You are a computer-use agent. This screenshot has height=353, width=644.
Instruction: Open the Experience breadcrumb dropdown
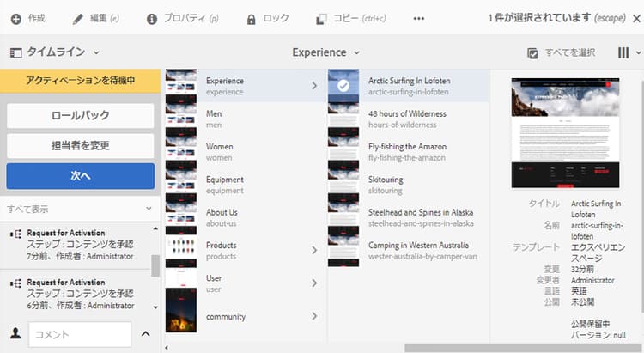pyautogui.click(x=356, y=52)
